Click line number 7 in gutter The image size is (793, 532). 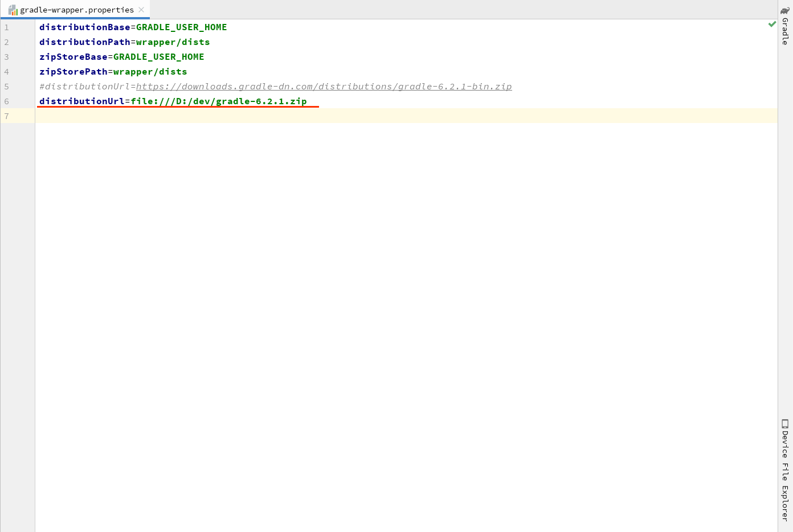(6, 116)
